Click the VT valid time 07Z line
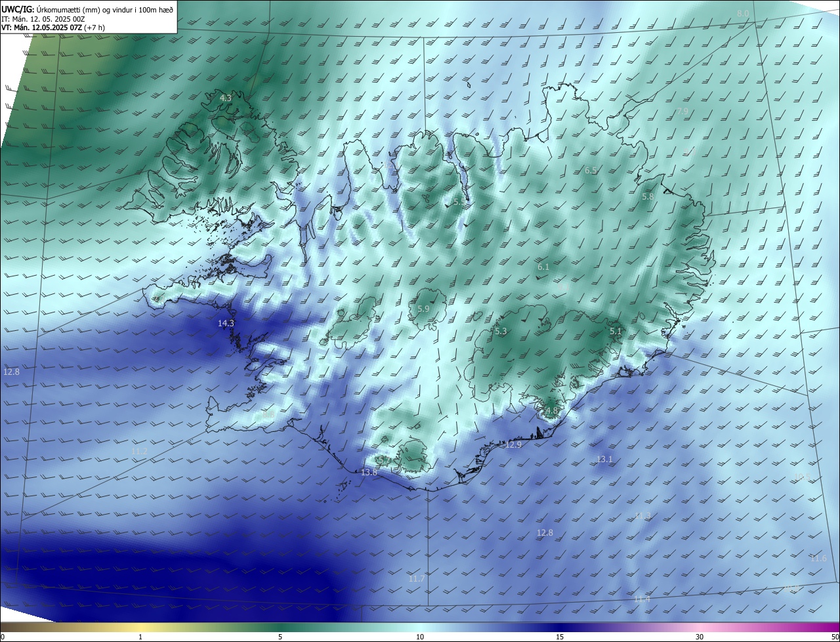 click(x=53, y=28)
